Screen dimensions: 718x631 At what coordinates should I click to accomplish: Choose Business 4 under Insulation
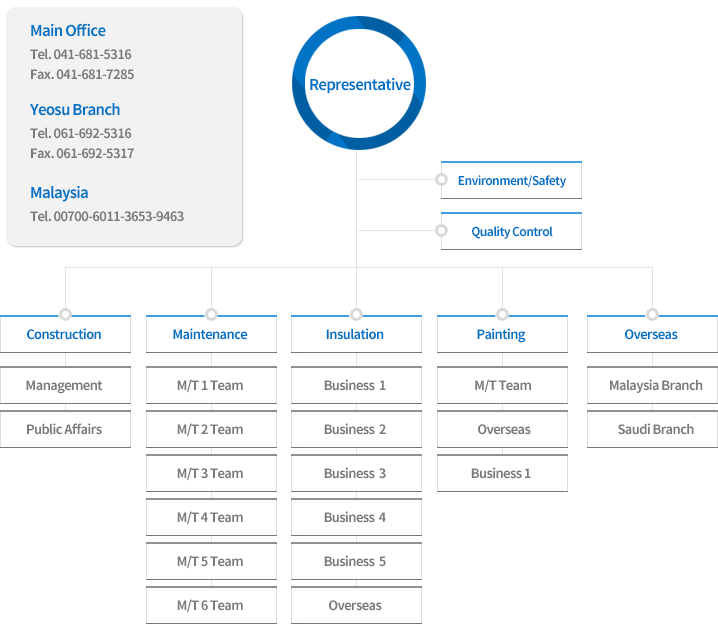(356, 518)
